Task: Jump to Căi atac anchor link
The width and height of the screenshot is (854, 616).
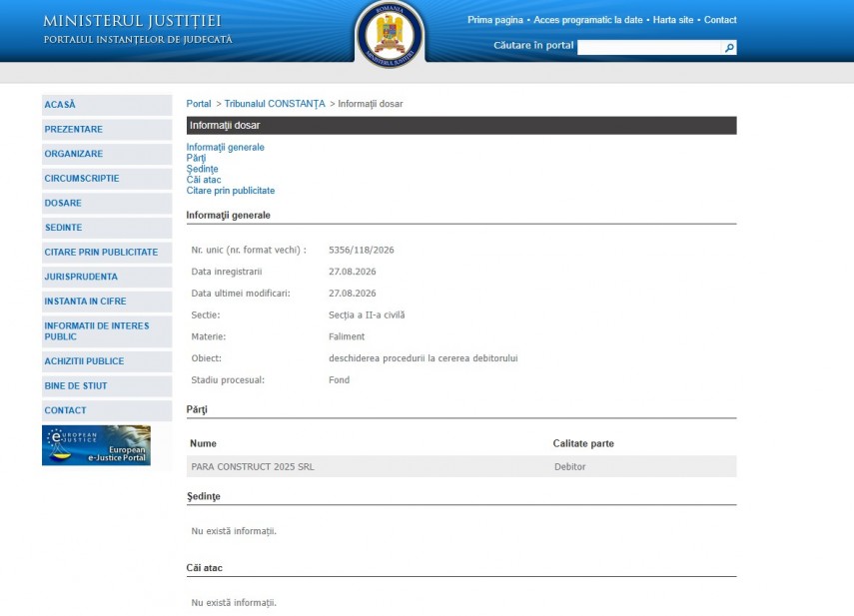Action: point(204,180)
